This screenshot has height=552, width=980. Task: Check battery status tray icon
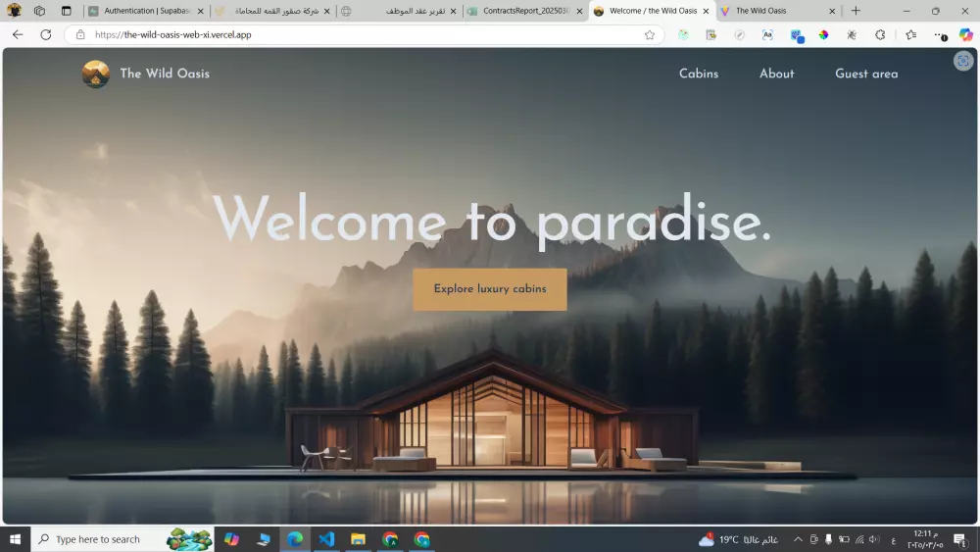[x=844, y=539]
